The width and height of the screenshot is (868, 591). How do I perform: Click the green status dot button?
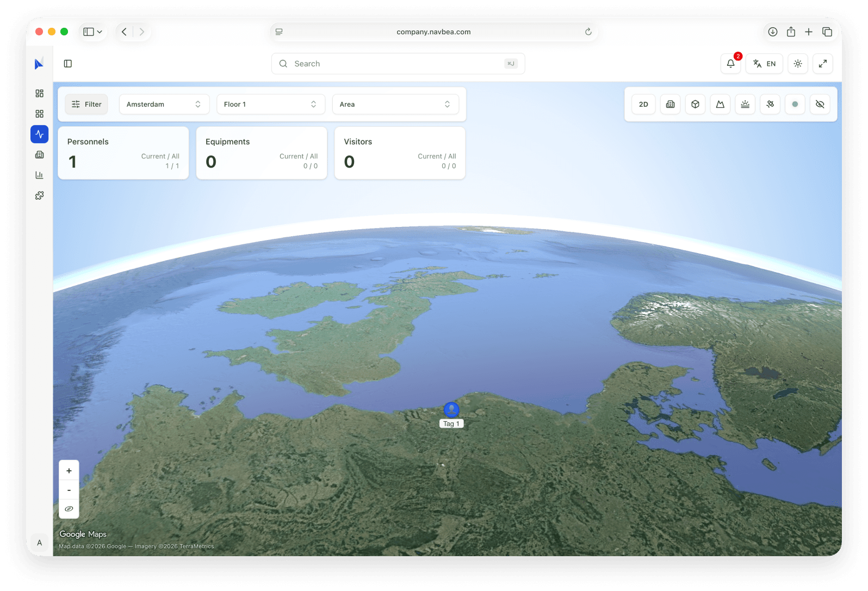[x=795, y=104]
